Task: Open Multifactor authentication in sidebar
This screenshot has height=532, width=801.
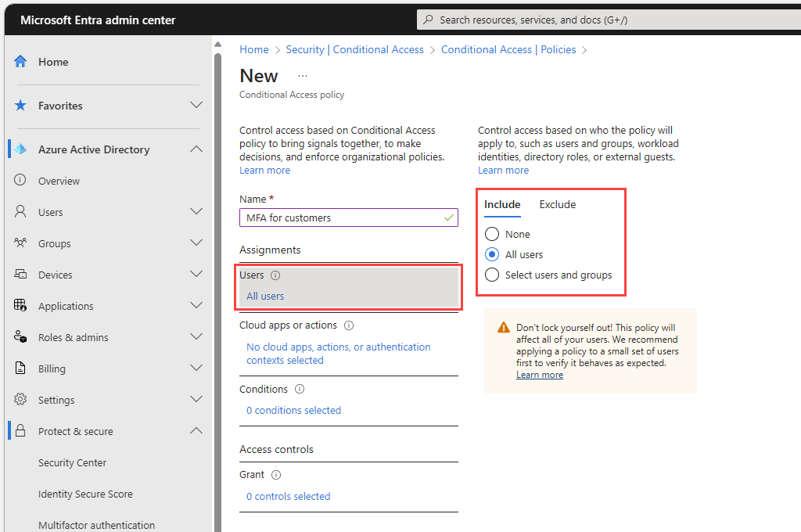Action: [x=96, y=525]
